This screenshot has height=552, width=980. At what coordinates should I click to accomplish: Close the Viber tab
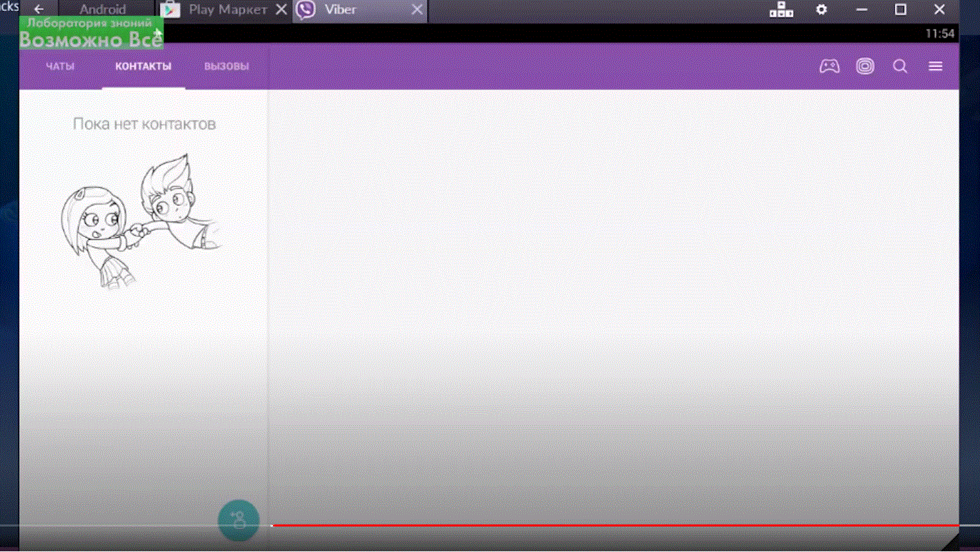point(417,10)
